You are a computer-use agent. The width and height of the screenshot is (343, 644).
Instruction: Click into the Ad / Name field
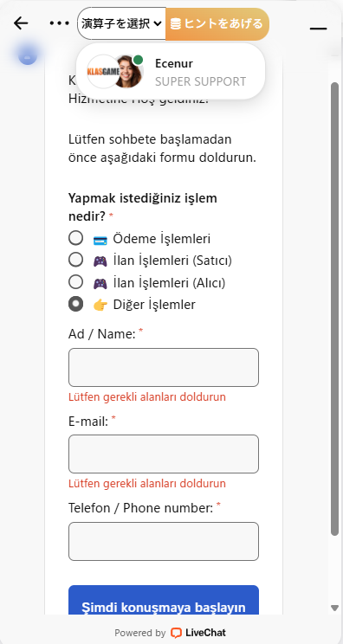[164, 367]
